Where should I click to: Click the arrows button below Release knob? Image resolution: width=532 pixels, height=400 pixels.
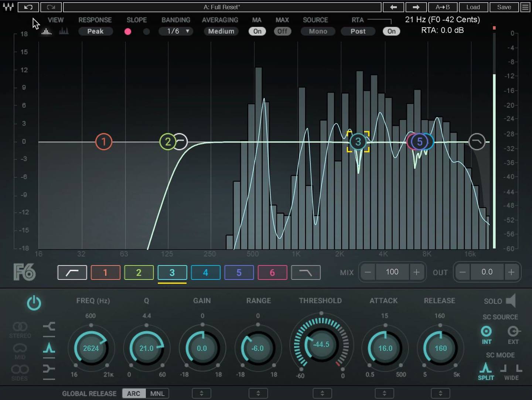[x=440, y=393]
